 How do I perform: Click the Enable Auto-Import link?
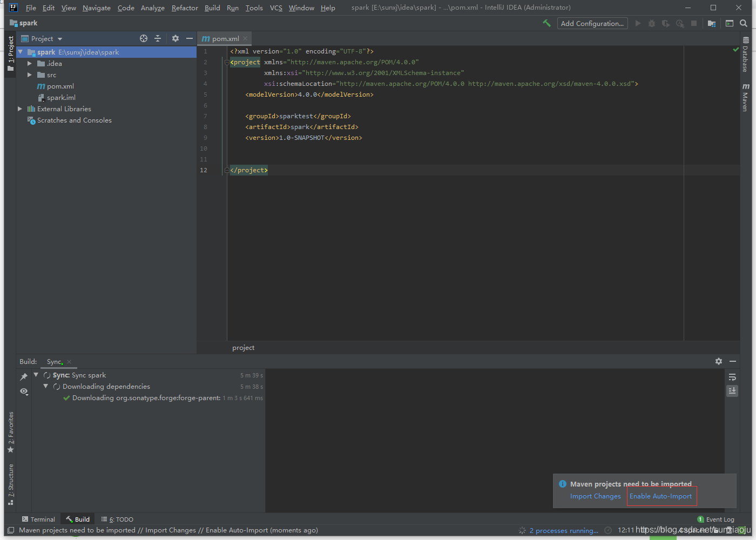point(660,496)
